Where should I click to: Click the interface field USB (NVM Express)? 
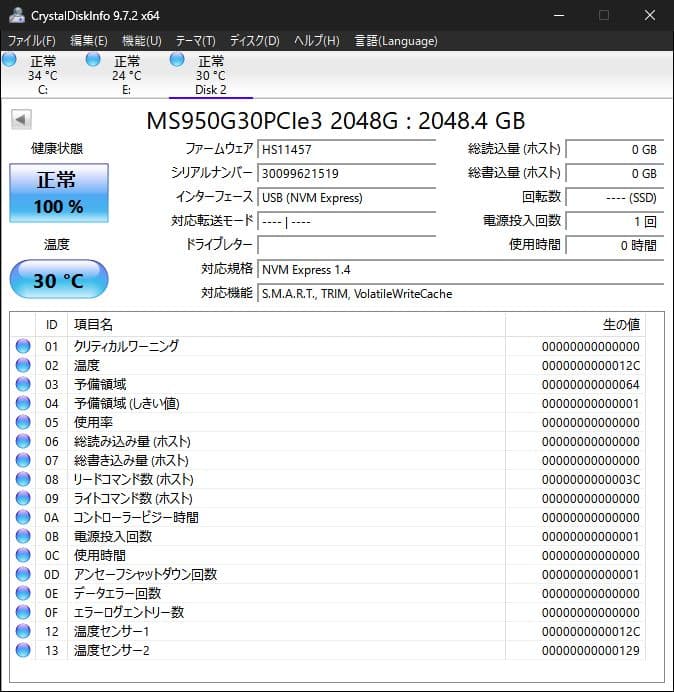tap(346, 198)
